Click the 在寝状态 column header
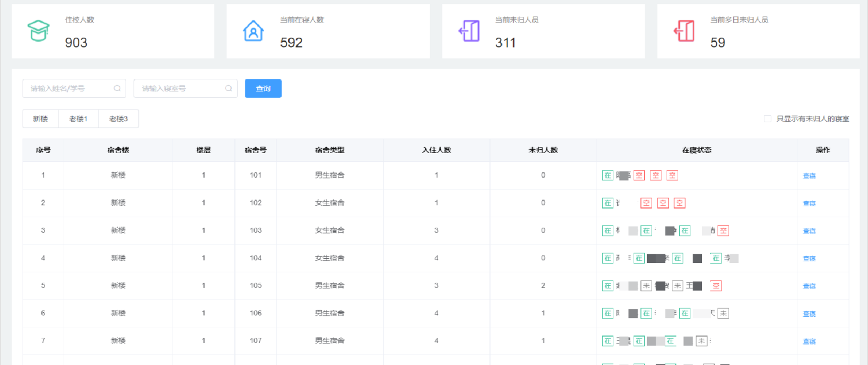Screen dimensions: 868x365 (x=697, y=150)
